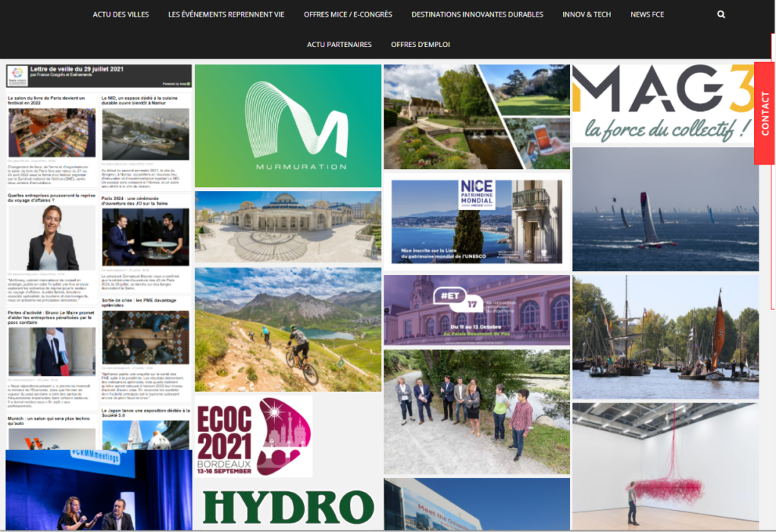Select LES ÉVÉNEMENTS REPRENNENT VIE menu item

click(x=226, y=14)
